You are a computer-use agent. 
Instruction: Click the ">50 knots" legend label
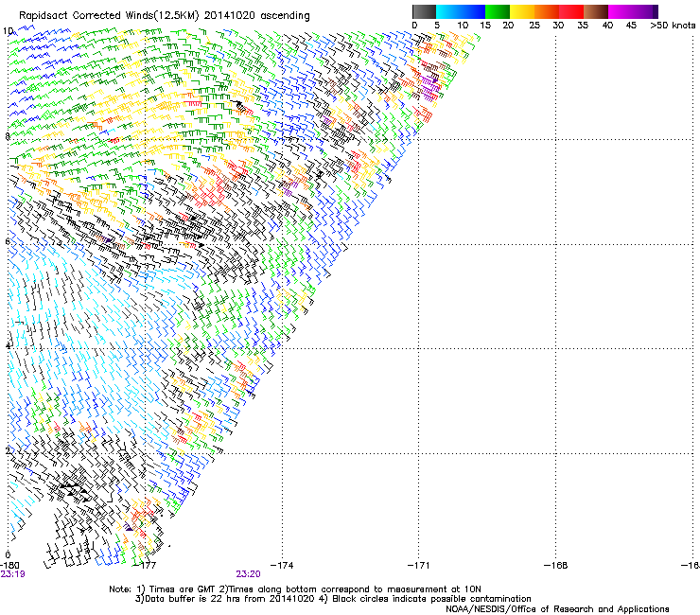coord(673,26)
